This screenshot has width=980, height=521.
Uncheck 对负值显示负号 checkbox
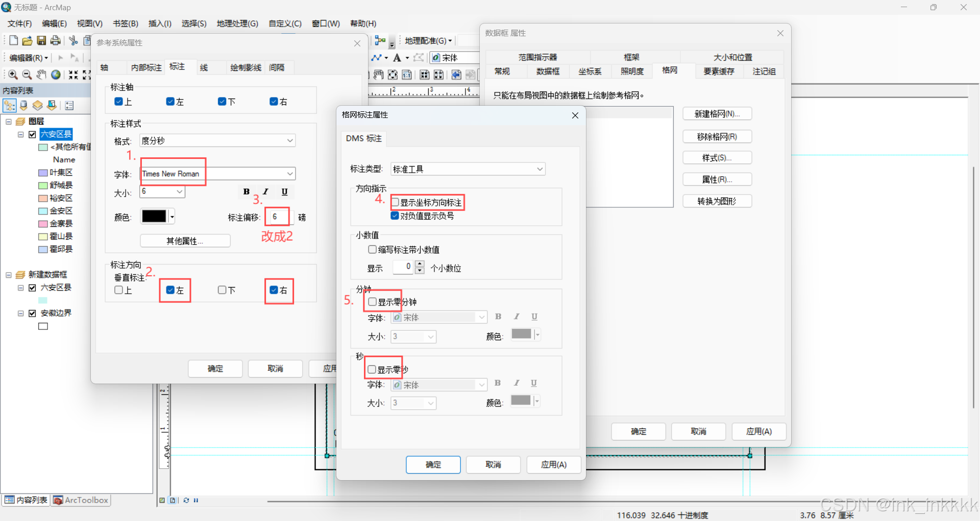click(395, 216)
